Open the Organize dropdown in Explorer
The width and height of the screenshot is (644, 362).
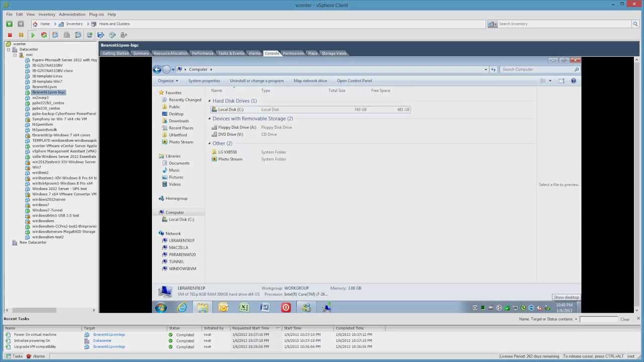click(168, 81)
